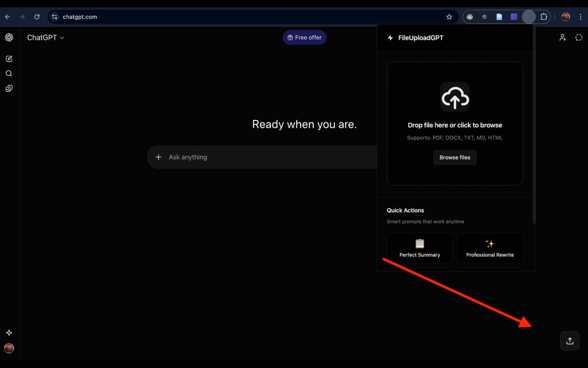The width and height of the screenshot is (588, 368).
Task: Click the add-user icon in FileUploadGPT panel
Action: (x=562, y=37)
